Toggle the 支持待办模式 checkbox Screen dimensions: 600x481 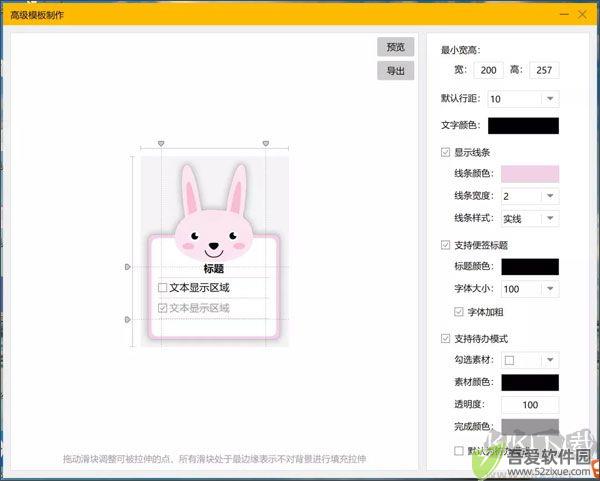(445, 339)
